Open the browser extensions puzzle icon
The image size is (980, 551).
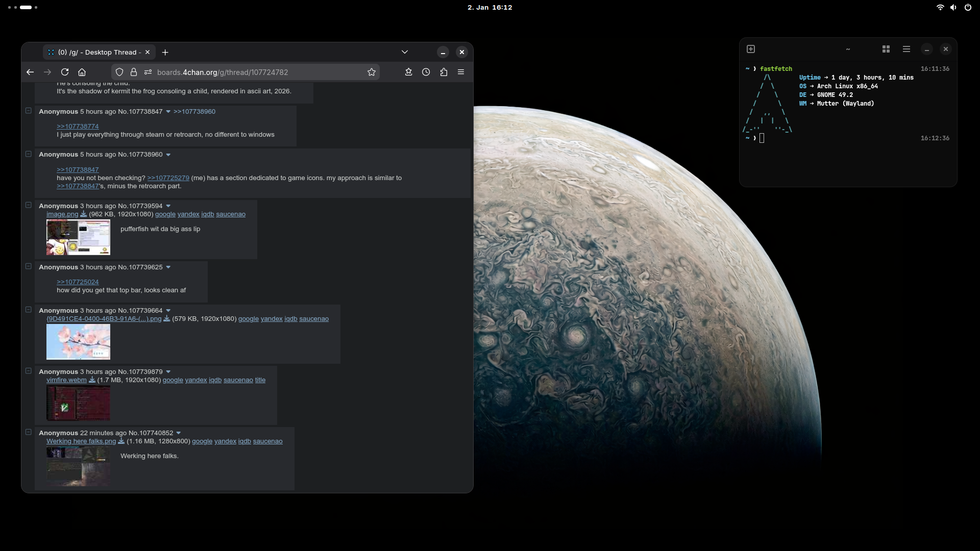[444, 72]
